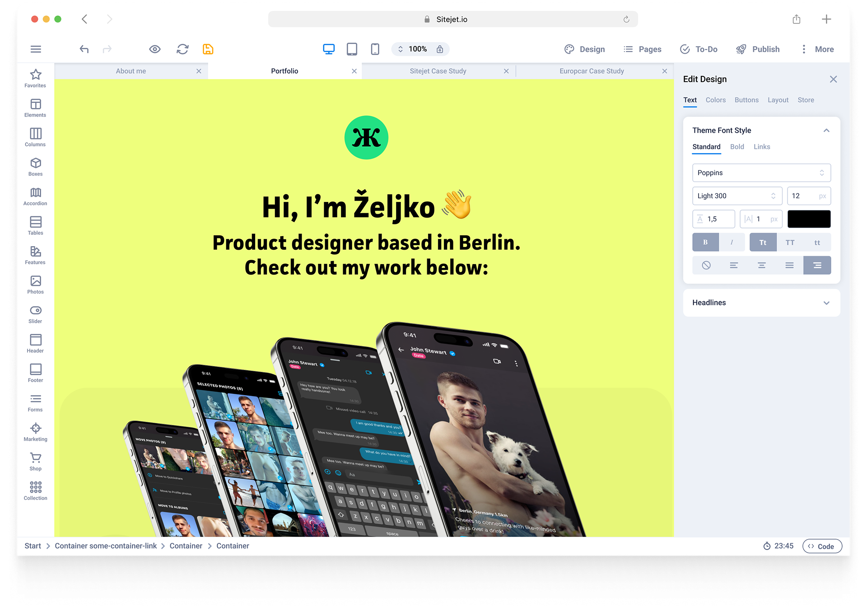867x616 pixels.
Task: Refresh the editor with sync icon
Action: tap(182, 49)
